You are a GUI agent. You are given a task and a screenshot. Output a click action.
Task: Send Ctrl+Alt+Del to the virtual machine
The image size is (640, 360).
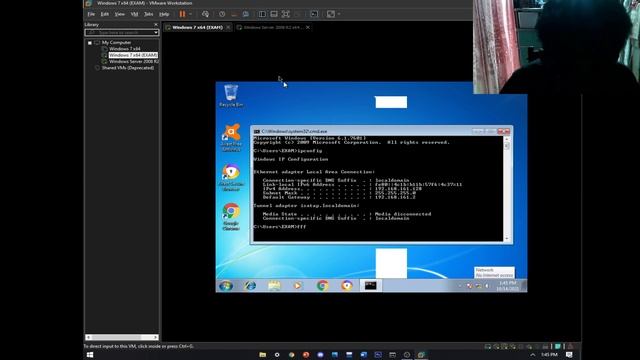(205, 14)
